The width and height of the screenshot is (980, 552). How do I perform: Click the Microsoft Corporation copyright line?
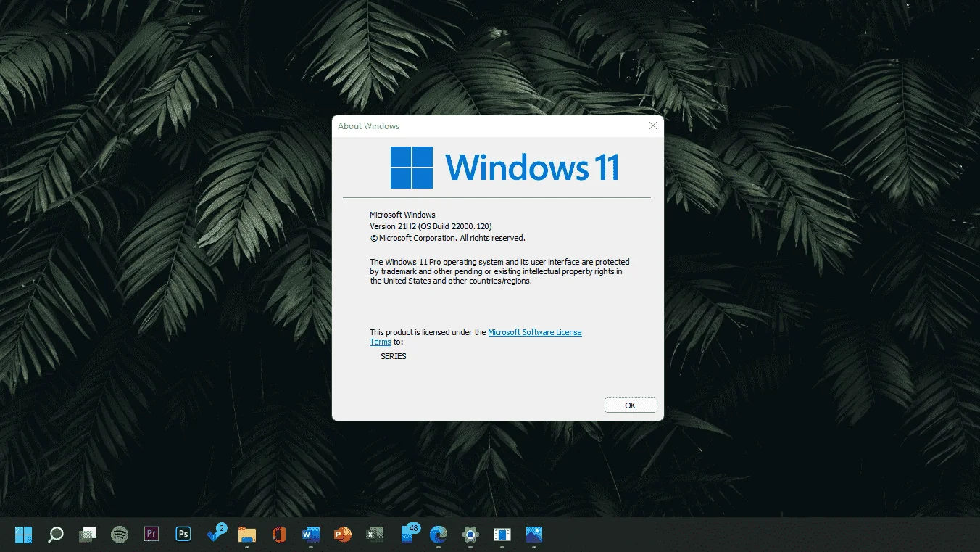coord(447,238)
